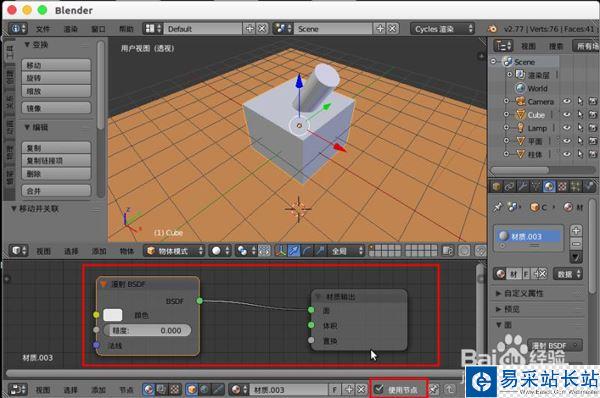The image size is (600, 398).
Task: Select the 材质.003 material slot in list
Action: pyautogui.click(x=528, y=237)
